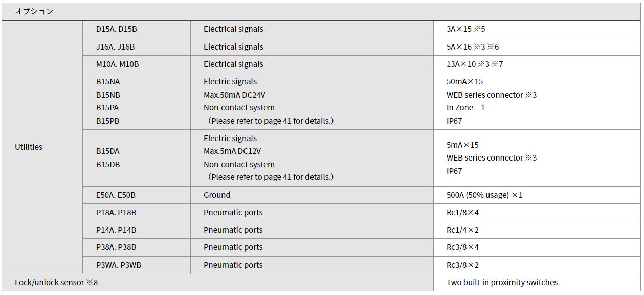Image resolution: width=644 pixels, height=295 pixels.
Task: Click the B15PB option code
Action: [x=107, y=121]
